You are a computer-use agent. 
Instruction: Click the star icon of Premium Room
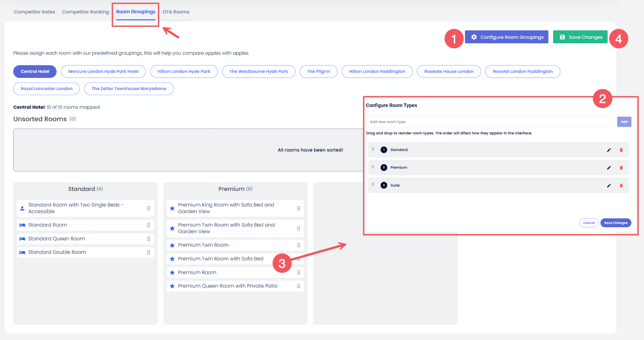[x=172, y=273]
